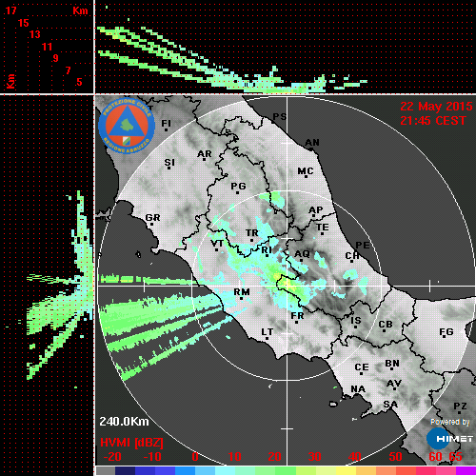
Task: Click the 'PG' city label
Action: coord(238,186)
